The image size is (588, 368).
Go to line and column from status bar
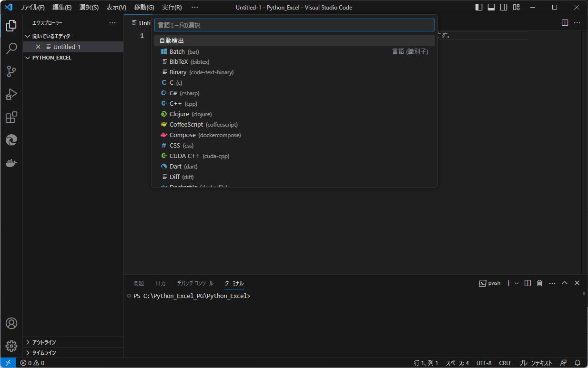click(426, 363)
